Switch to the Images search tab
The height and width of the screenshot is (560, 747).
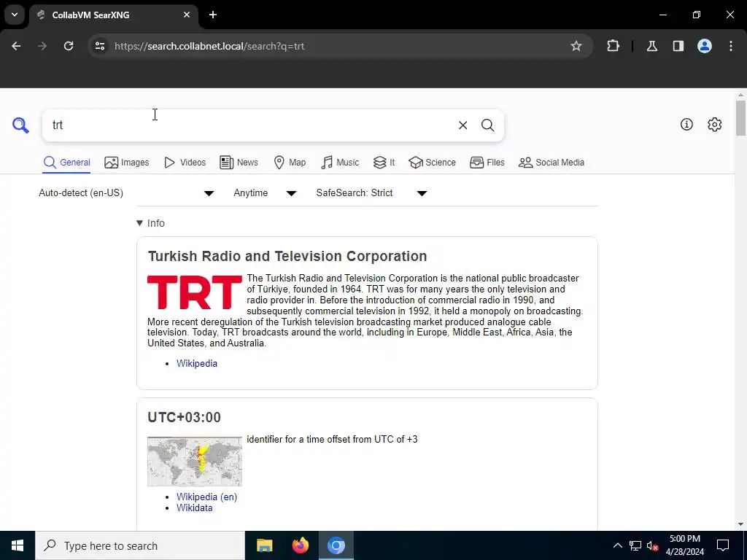(x=127, y=163)
